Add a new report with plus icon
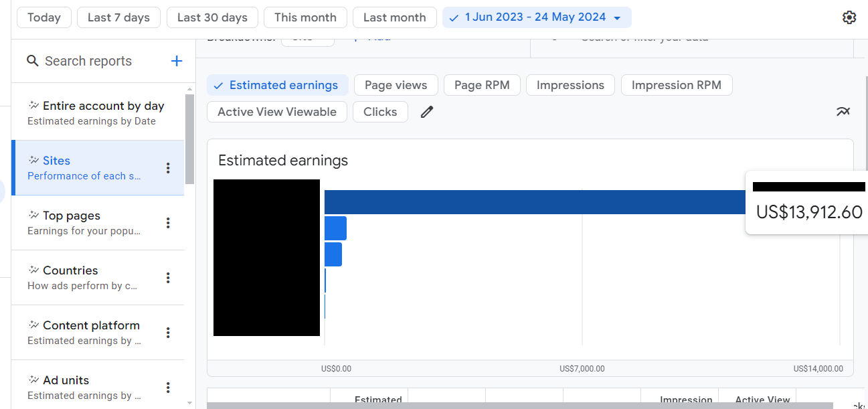 [x=177, y=61]
